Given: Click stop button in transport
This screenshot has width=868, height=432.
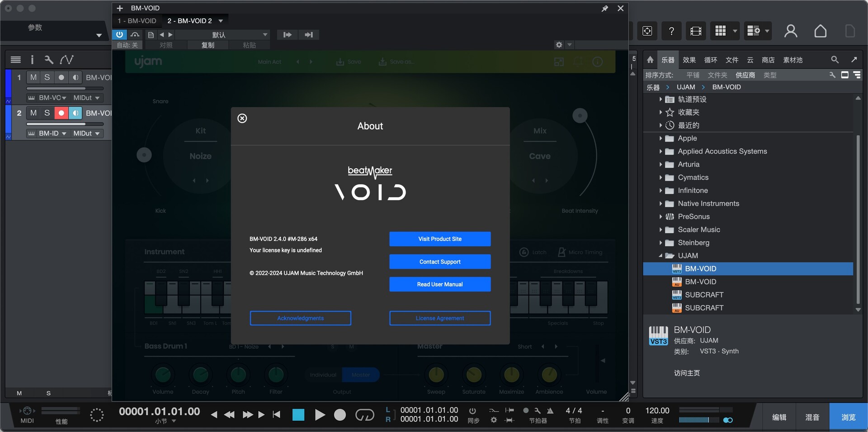Looking at the screenshot, I should point(298,415).
